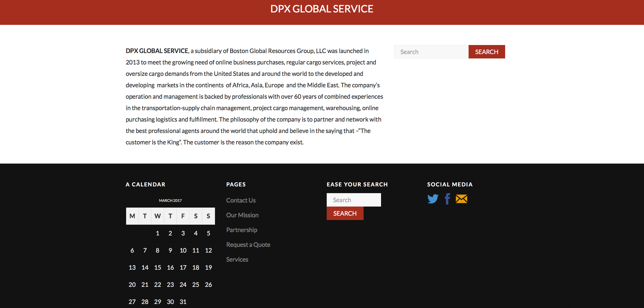This screenshot has height=308, width=644.
Task: Open the Facebook social media icon
Action: click(x=447, y=199)
